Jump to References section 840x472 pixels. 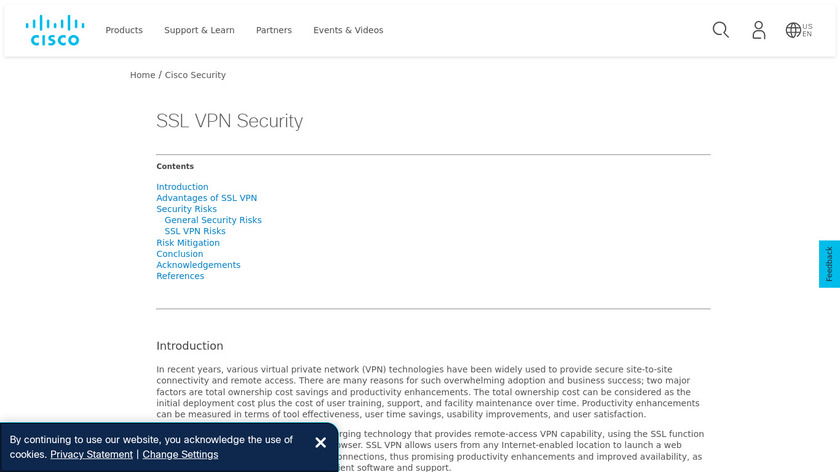(x=180, y=276)
